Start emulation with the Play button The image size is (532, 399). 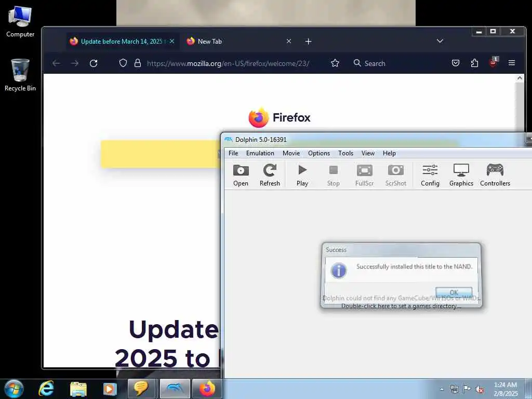302,175
